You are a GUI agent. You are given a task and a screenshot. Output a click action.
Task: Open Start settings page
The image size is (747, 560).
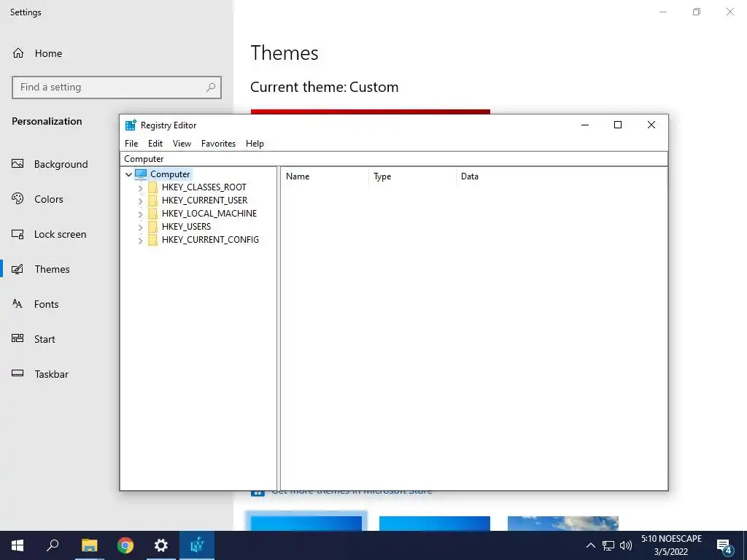coord(34,339)
